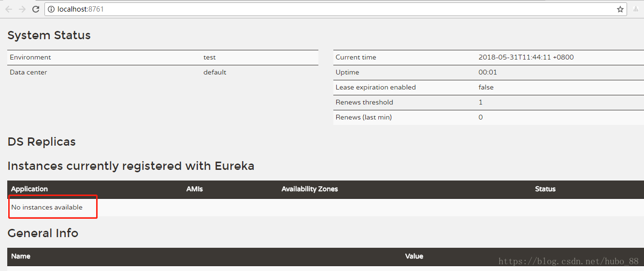Image resolution: width=644 pixels, height=271 pixels.
Task: Click the Availability Zones column header
Action: [x=310, y=189]
